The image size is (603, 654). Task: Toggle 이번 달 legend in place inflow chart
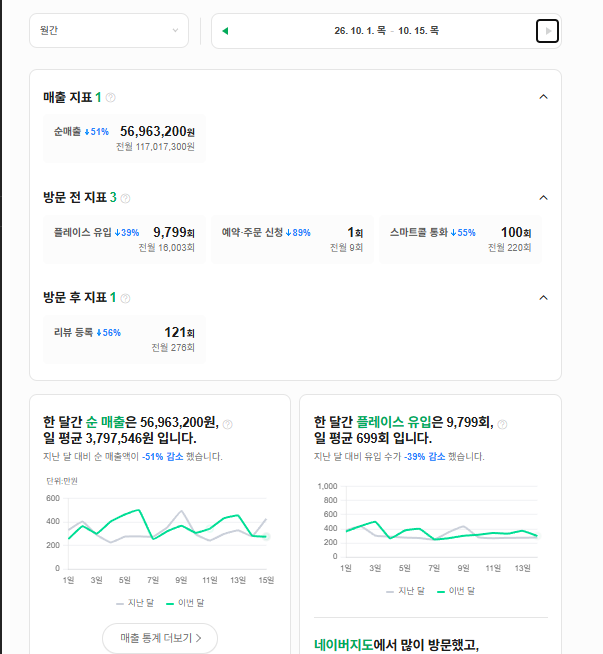pos(456,591)
